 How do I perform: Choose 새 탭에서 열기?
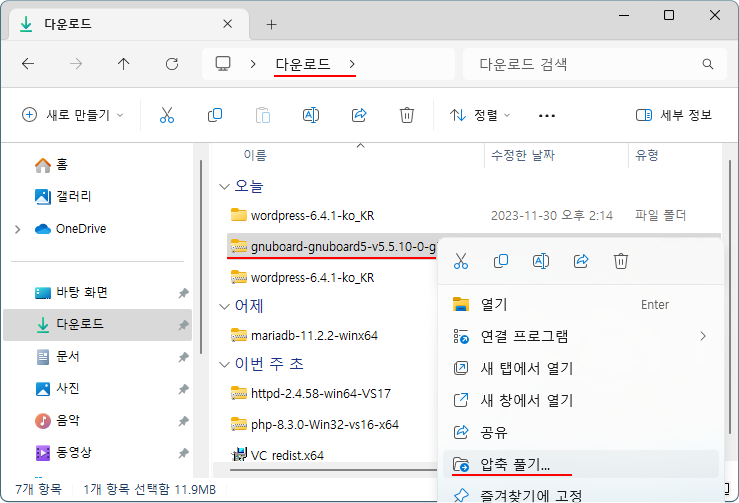click(x=581, y=368)
